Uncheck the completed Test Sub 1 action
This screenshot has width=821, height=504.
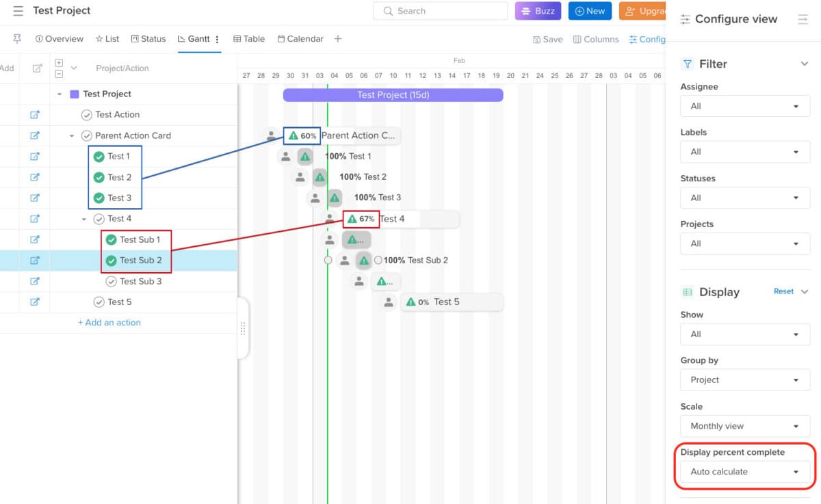tap(111, 239)
